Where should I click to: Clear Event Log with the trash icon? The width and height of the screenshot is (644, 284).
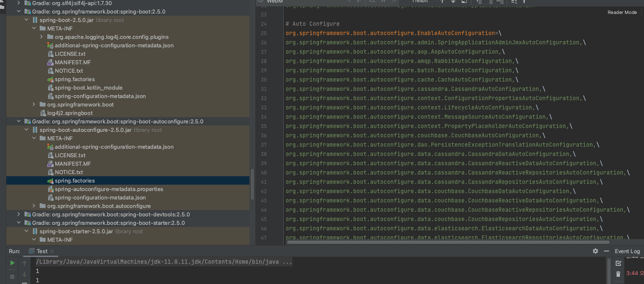tap(619, 274)
